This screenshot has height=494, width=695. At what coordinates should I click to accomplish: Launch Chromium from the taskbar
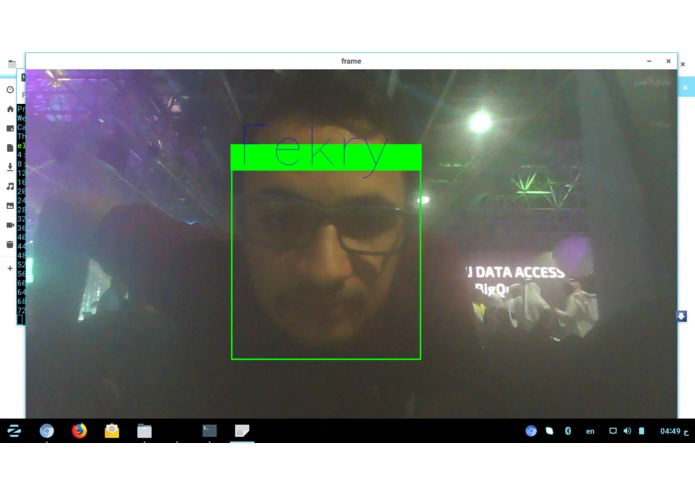click(x=47, y=431)
